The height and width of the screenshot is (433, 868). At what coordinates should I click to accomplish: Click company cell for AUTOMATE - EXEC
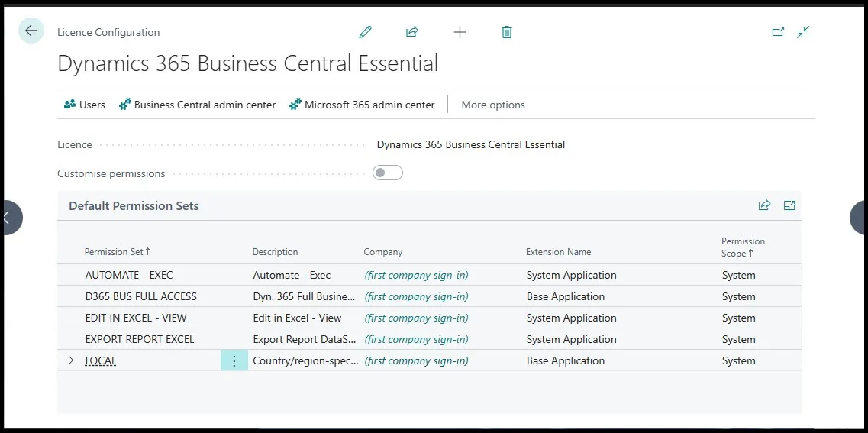[416, 275]
